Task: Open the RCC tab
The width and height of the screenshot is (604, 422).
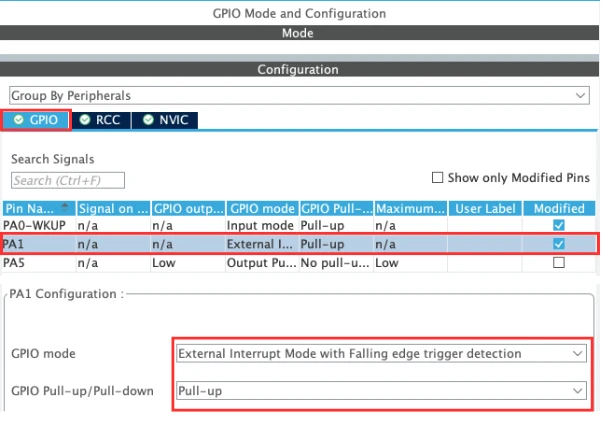Action: 100,120
